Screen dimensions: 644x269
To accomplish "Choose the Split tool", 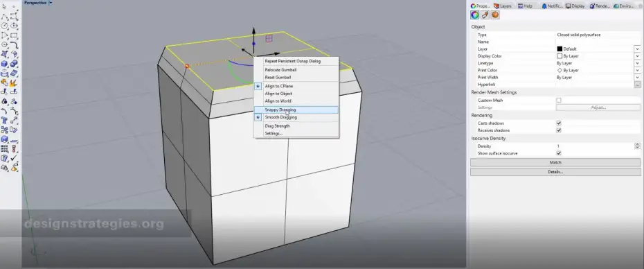I will coord(14,92).
